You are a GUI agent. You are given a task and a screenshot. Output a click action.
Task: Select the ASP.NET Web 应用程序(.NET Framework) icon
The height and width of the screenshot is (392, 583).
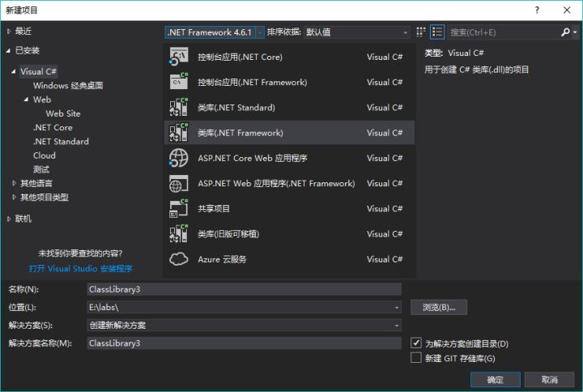coord(178,183)
